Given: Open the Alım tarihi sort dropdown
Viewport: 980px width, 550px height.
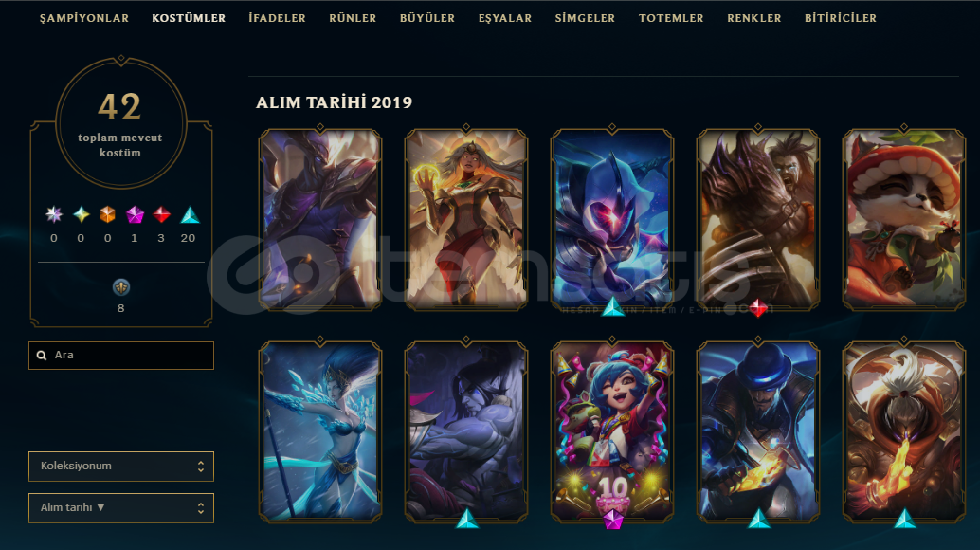Looking at the screenshot, I should pos(121,508).
